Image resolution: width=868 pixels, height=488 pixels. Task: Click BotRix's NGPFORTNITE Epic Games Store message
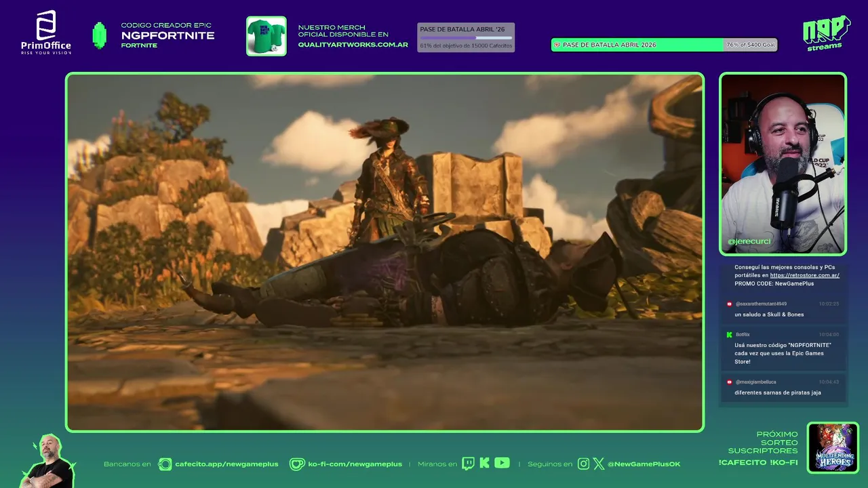(x=783, y=353)
